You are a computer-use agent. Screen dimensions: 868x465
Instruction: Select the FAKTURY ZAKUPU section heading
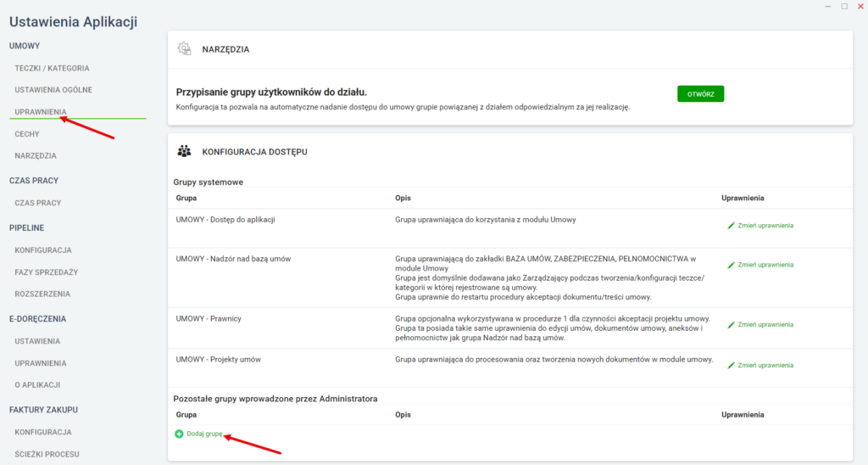44,410
